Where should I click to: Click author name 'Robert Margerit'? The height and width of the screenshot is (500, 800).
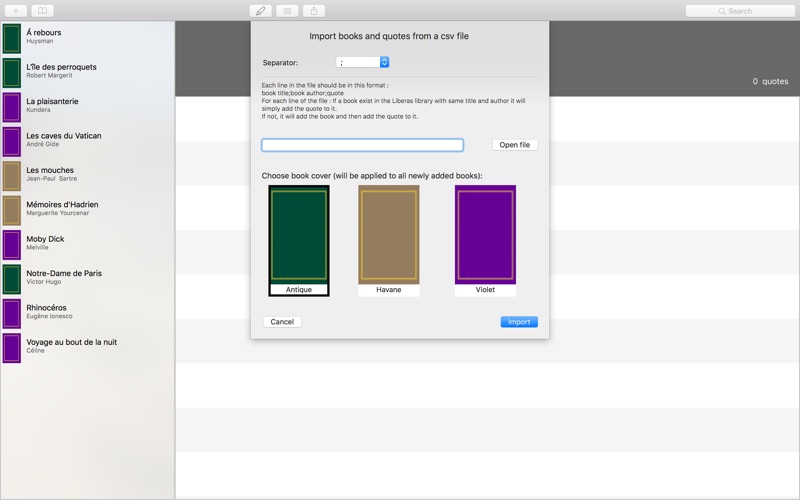point(49,76)
